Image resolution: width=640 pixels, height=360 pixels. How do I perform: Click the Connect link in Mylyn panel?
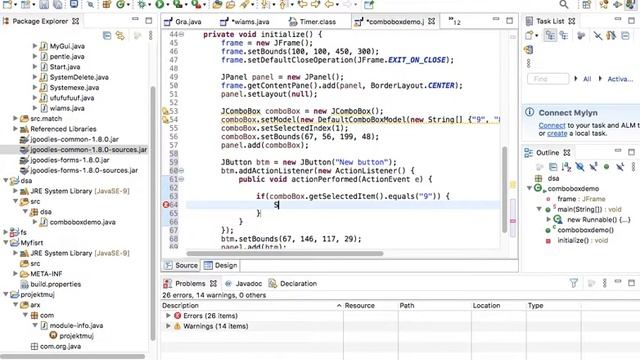(x=552, y=125)
